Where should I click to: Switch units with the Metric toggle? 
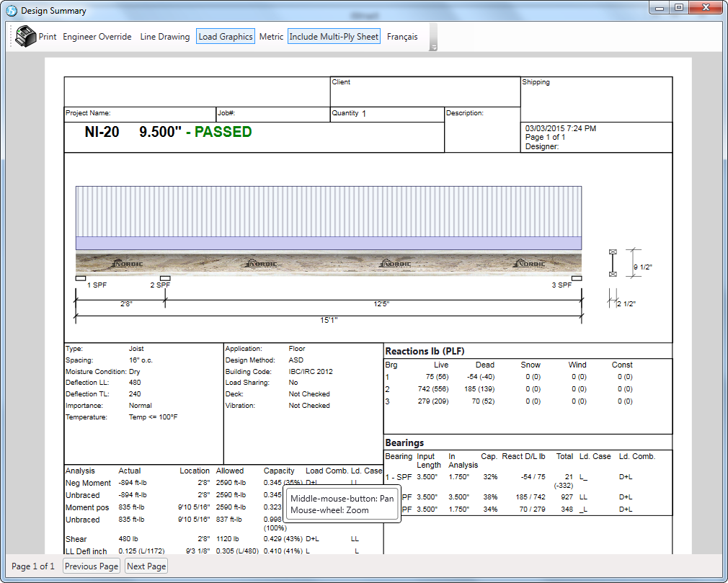click(x=271, y=37)
